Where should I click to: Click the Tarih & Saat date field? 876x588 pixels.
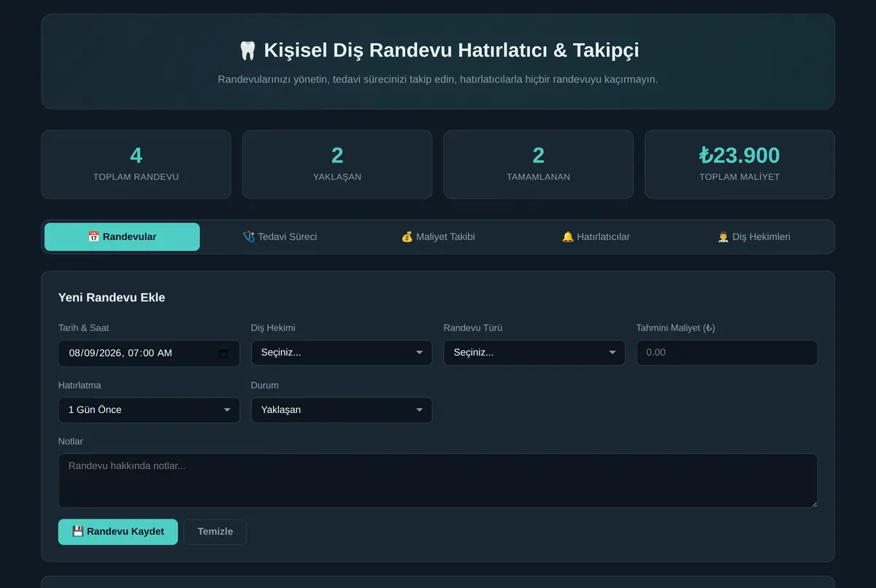149,353
